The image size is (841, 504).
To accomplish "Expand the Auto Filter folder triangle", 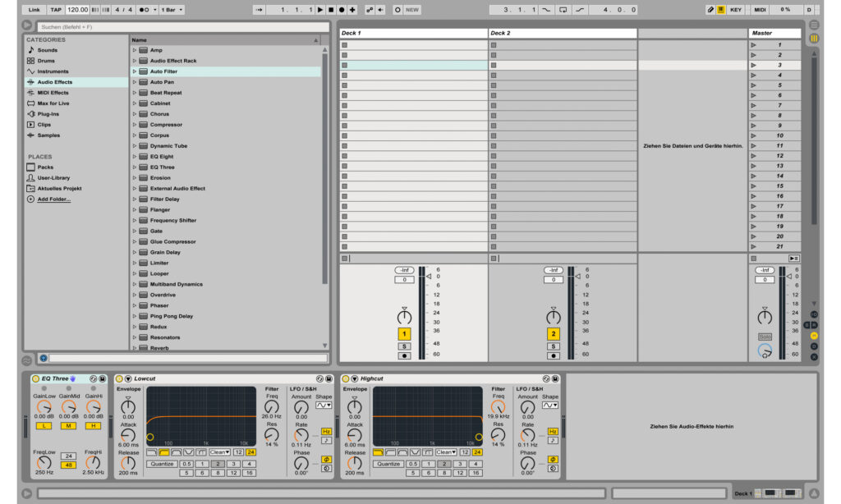I will point(135,71).
